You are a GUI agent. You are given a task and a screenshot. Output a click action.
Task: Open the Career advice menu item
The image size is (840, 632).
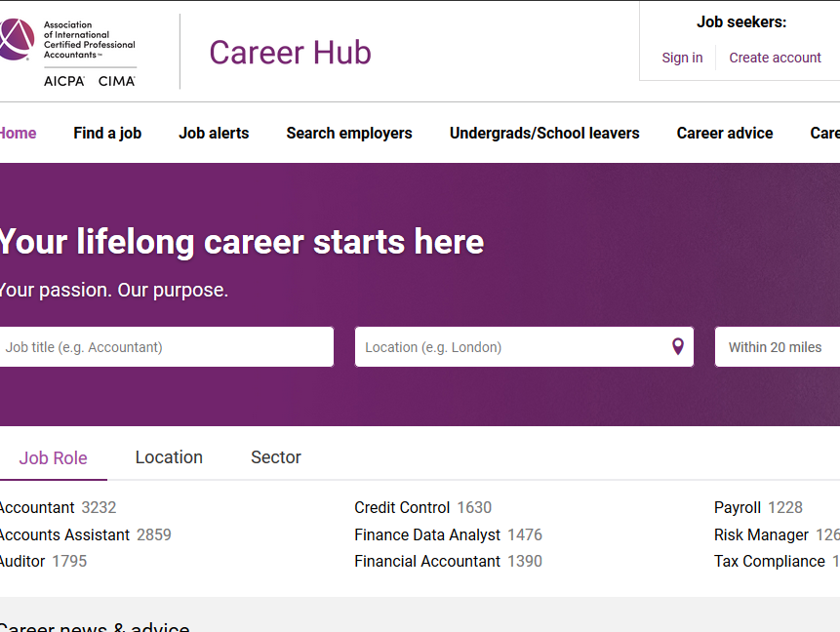click(x=725, y=134)
